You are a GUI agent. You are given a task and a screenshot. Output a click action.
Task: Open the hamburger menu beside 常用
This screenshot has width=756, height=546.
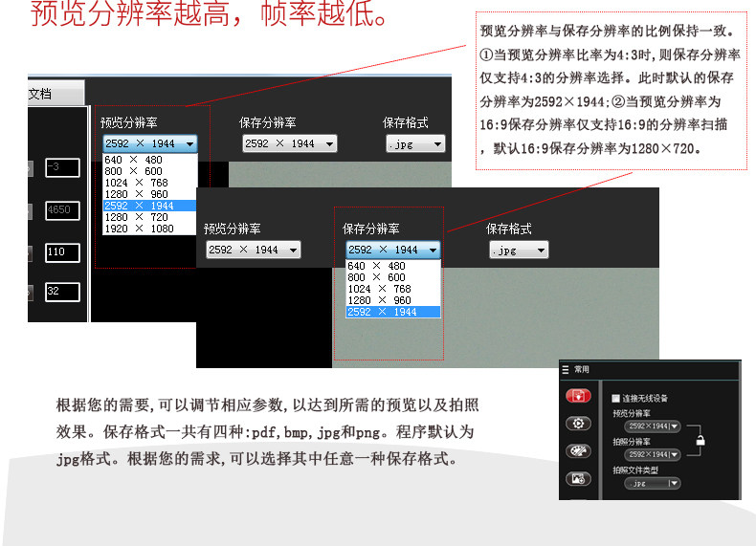566,370
